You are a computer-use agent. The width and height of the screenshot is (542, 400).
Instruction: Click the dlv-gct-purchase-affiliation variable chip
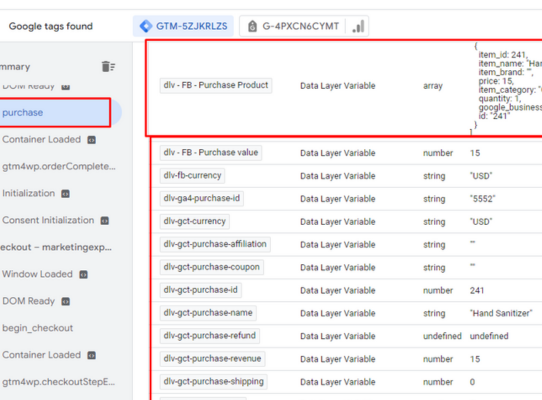215,244
